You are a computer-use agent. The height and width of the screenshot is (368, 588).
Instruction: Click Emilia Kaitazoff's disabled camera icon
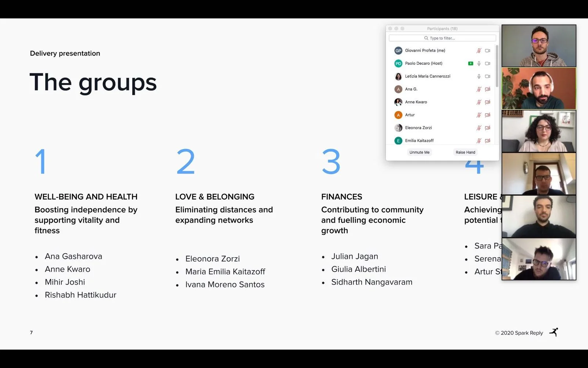pyautogui.click(x=487, y=141)
